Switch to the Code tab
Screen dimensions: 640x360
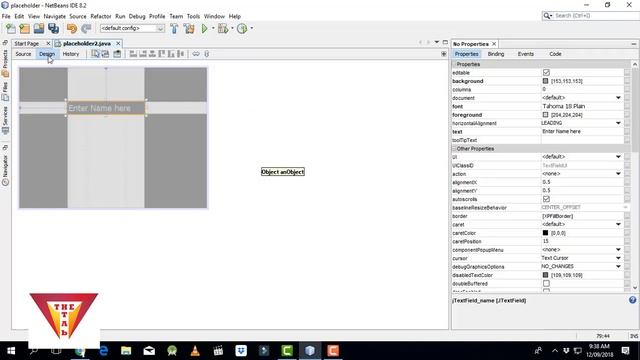(555, 54)
